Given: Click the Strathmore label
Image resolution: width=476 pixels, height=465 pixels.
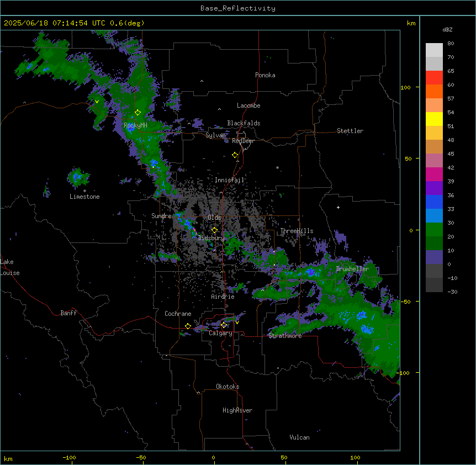Looking at the screenshot, I should point(285,336).
